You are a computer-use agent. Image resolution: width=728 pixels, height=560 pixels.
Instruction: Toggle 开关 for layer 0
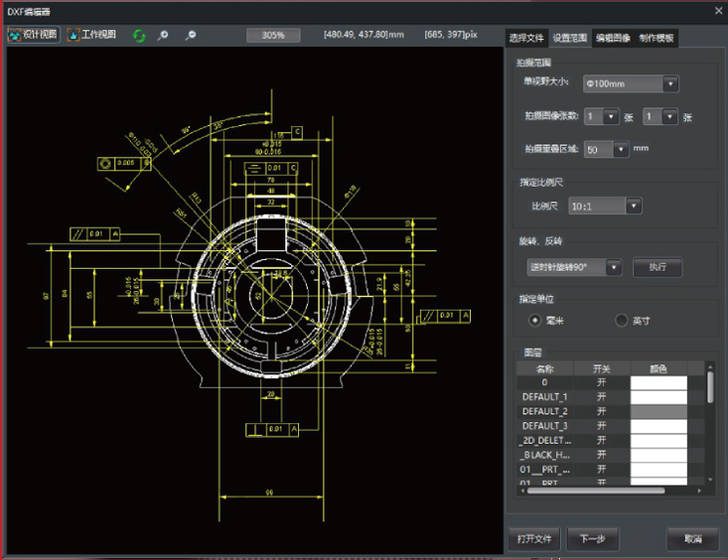[602, 382]
